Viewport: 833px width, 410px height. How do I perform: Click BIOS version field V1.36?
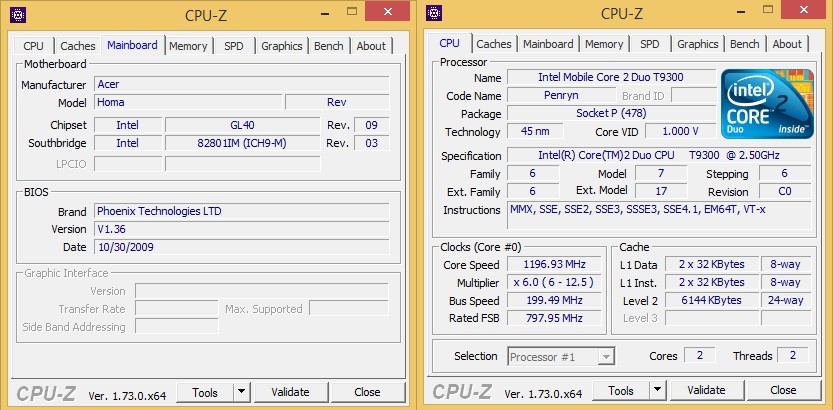pos(242,229)
